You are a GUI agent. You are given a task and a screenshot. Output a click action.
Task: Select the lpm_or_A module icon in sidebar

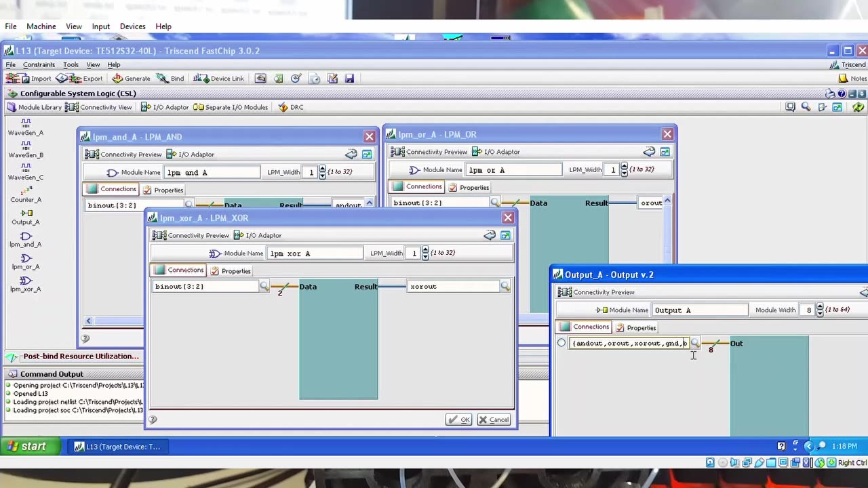point(26,261)
